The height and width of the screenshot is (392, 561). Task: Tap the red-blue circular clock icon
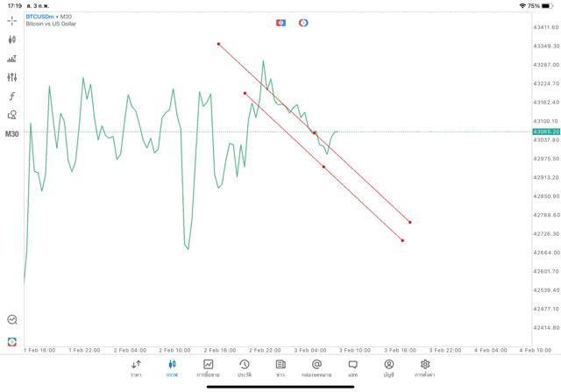[303, 23]
